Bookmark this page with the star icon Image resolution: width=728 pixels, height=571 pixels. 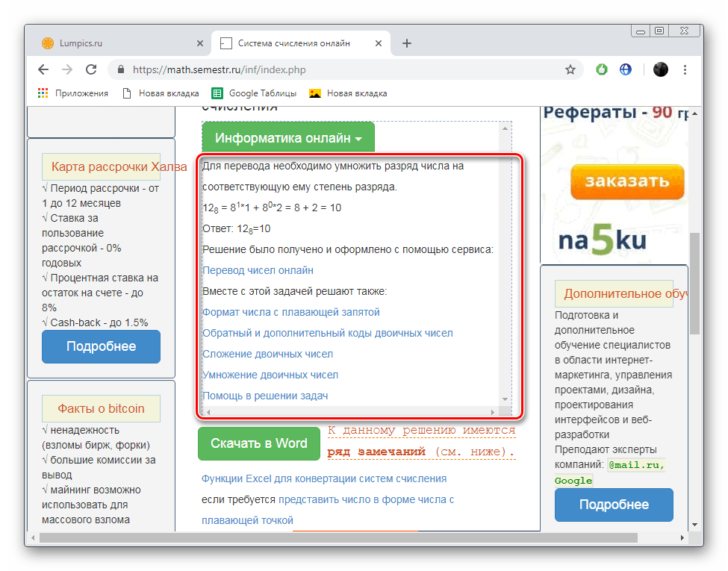(570, 69)
